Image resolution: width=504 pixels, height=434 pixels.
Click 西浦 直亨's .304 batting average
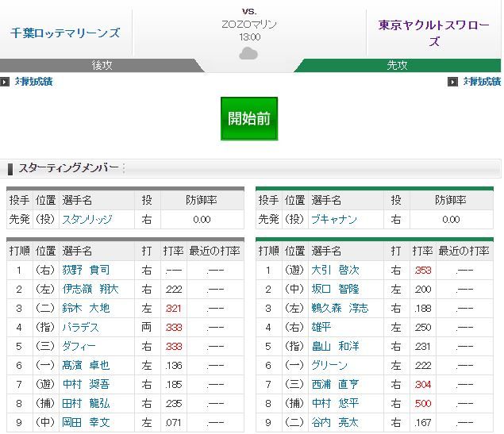pos(423,385)
